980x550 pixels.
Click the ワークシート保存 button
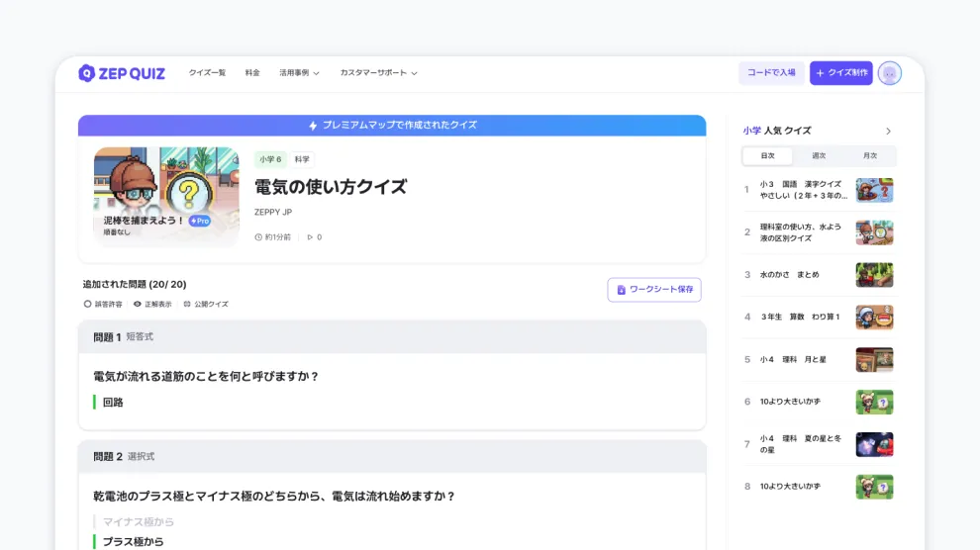[653, 290]
